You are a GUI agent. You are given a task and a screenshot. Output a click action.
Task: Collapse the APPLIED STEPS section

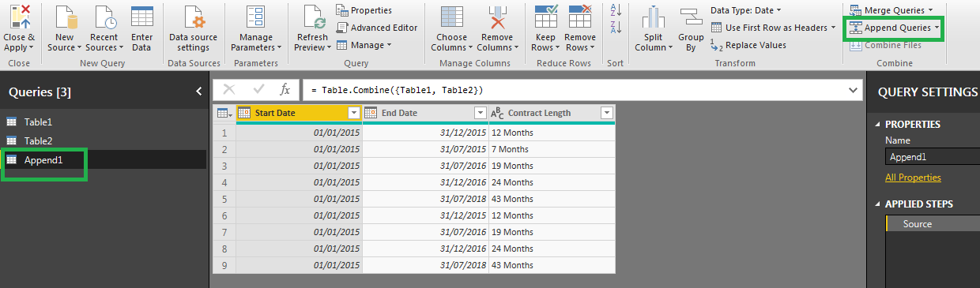pyautogui.click(x=878, y=204)
